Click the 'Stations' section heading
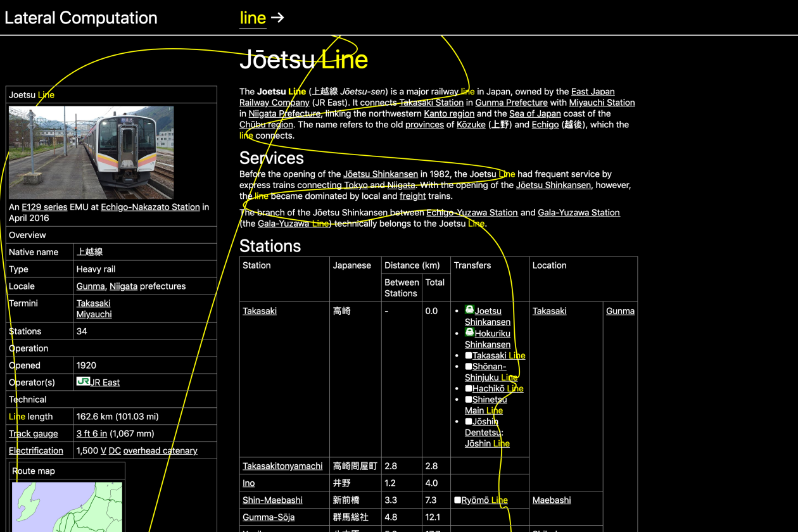Screen dimensions: 798x532 (270, 246)
